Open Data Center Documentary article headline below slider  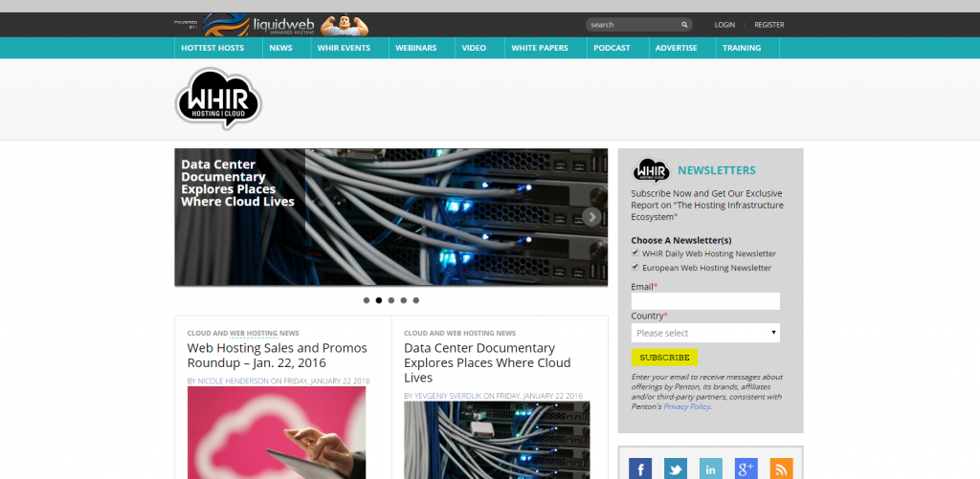pos(487,363)
